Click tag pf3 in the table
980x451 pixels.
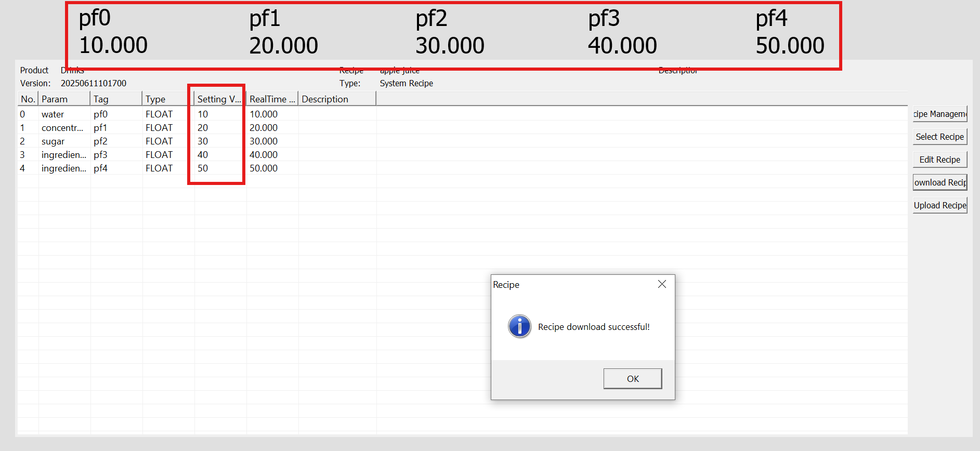[x=100, y=155]
